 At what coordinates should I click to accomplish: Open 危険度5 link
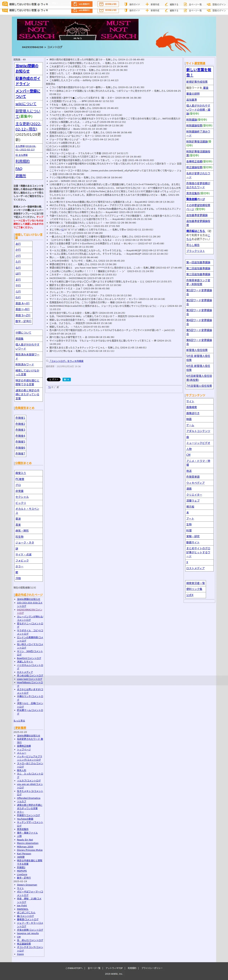[20, 442]
